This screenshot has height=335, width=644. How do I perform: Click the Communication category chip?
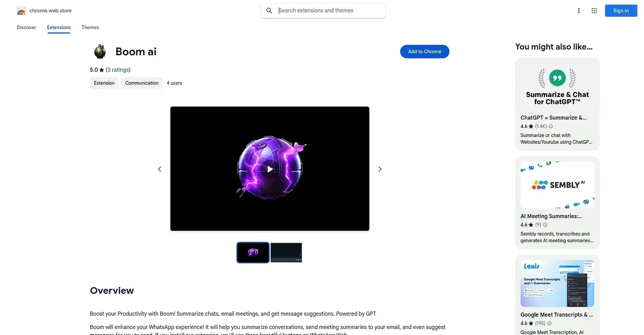coord(142,83)
